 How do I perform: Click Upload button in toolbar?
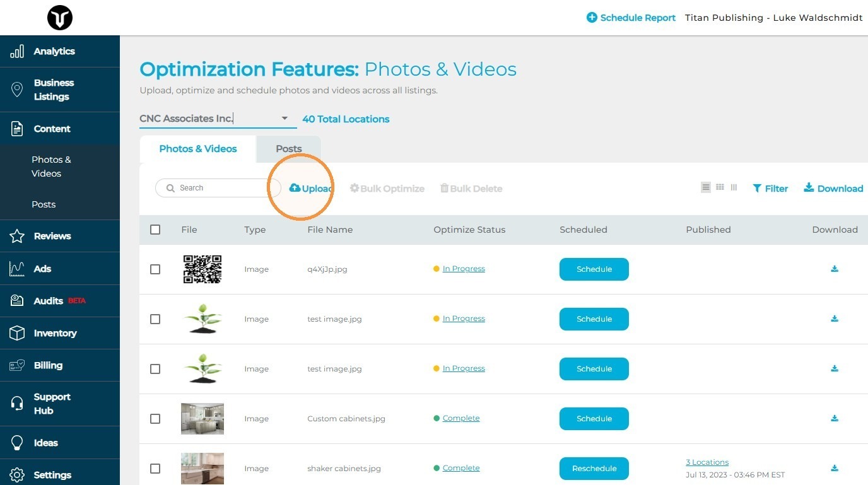pyautogui.click(x=310, y=188)
